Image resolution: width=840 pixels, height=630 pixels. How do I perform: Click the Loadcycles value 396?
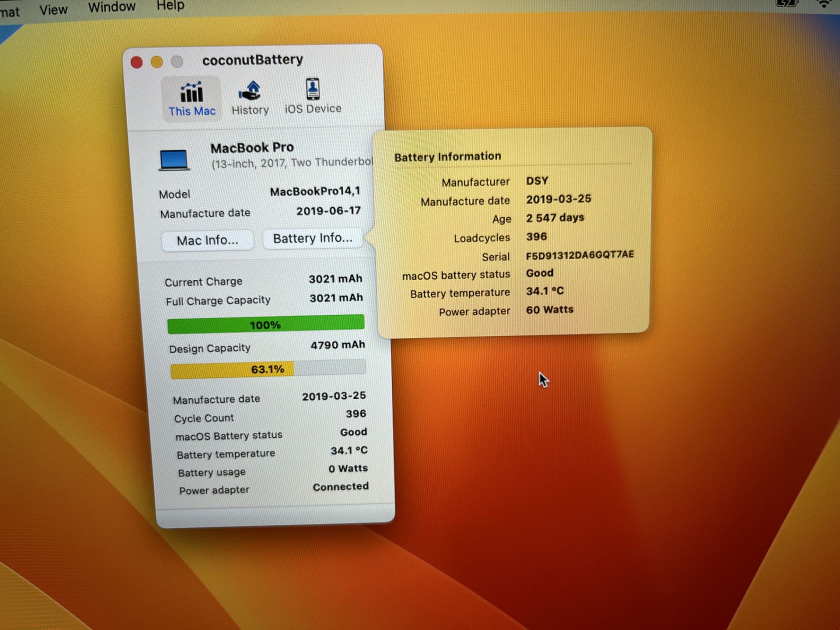pos(536,236)
